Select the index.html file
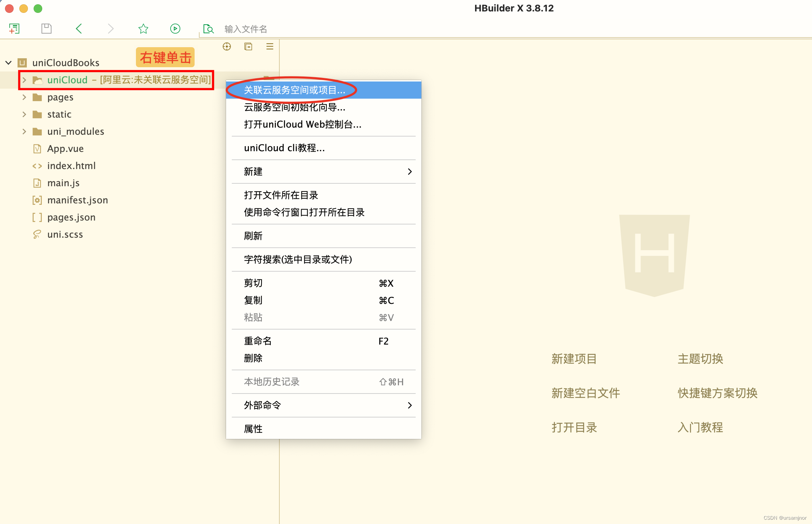812x524 pixels. click(x=72, y=166)
